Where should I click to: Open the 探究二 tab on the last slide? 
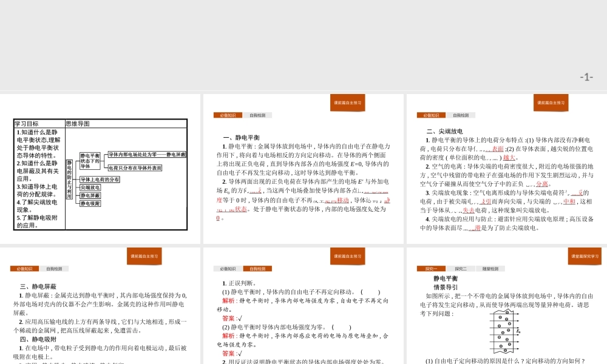pos(459,268)
